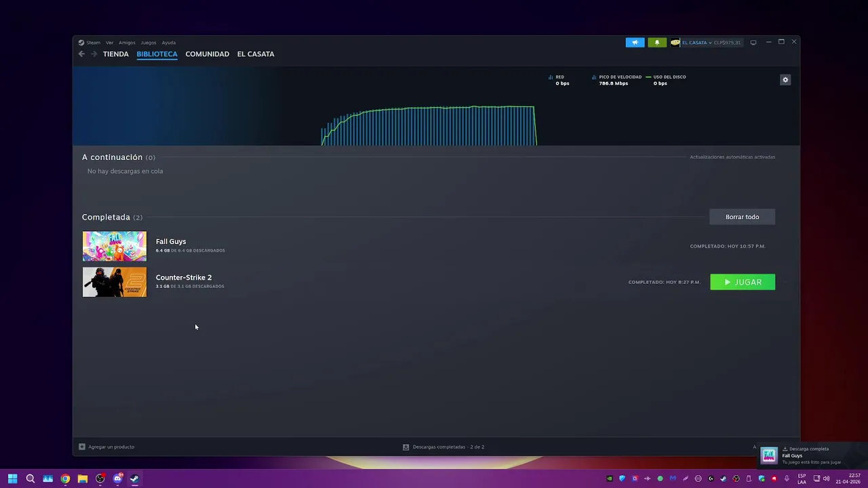This screenshot has height=488, width=868.
Task: Open the Windows Security shield tray icon
Action: [x=762, y=479]
